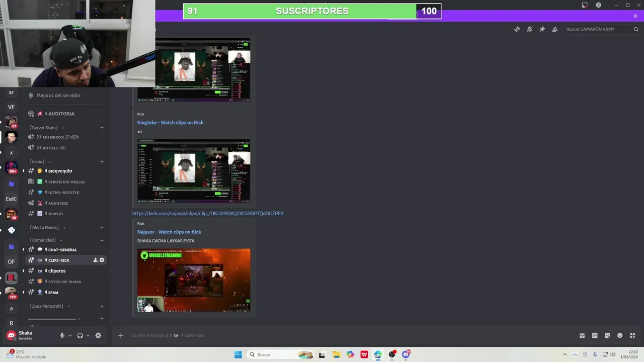The height and width of the screenshot is (362, 644).
Task: Open the Threads icon in channel header
Action: point(517,29)
